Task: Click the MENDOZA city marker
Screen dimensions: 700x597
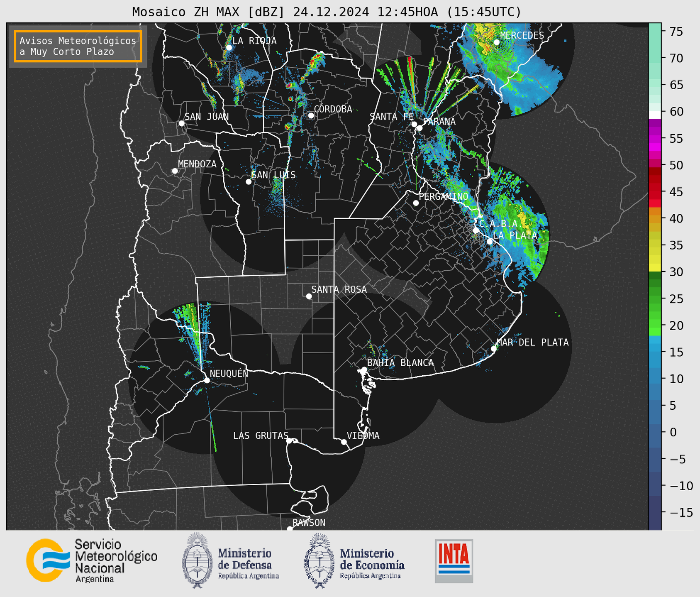Action: coord(175,171)
